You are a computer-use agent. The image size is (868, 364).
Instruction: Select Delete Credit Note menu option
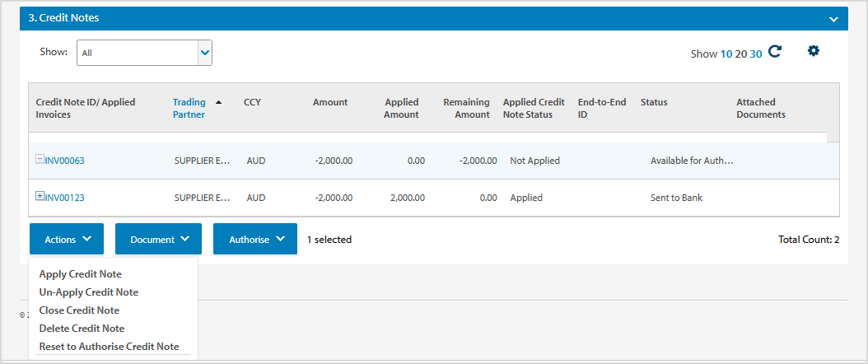(x=82, y=329)
